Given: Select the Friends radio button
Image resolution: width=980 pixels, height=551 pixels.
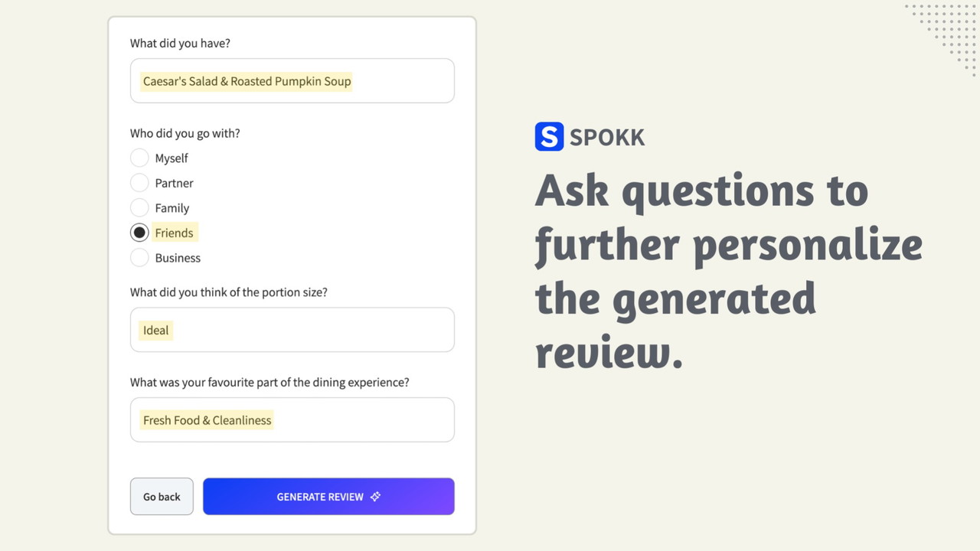Looking at the screenshot, I should [x=139, y=233].
